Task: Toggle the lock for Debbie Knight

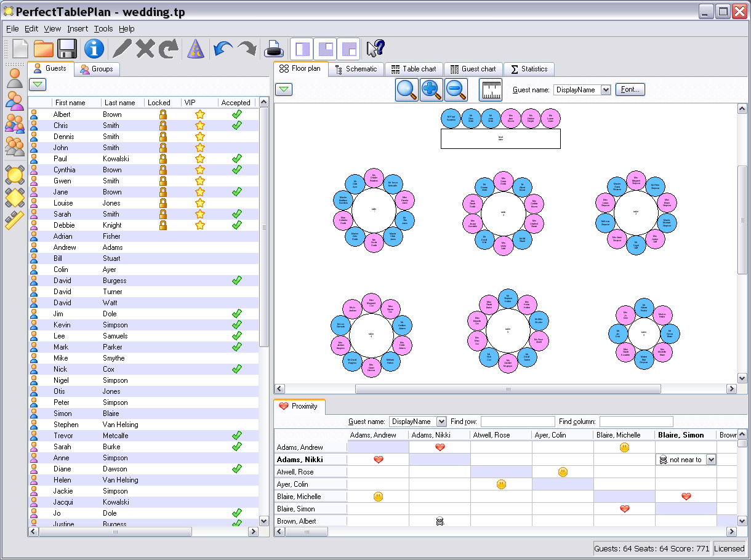Action: tap(163, 225)
